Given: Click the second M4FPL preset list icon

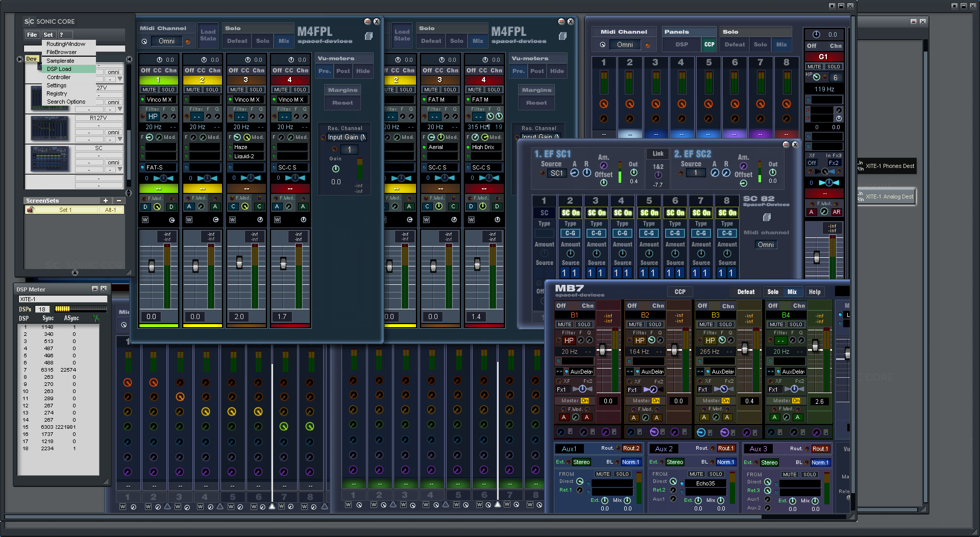Looking at the screenshot, I should click(562, 36).
